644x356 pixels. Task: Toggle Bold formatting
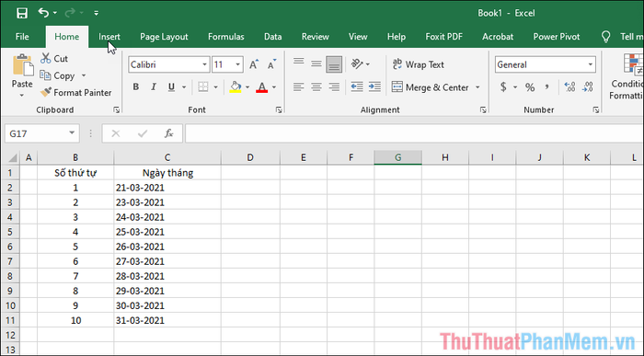click(135, 87)
